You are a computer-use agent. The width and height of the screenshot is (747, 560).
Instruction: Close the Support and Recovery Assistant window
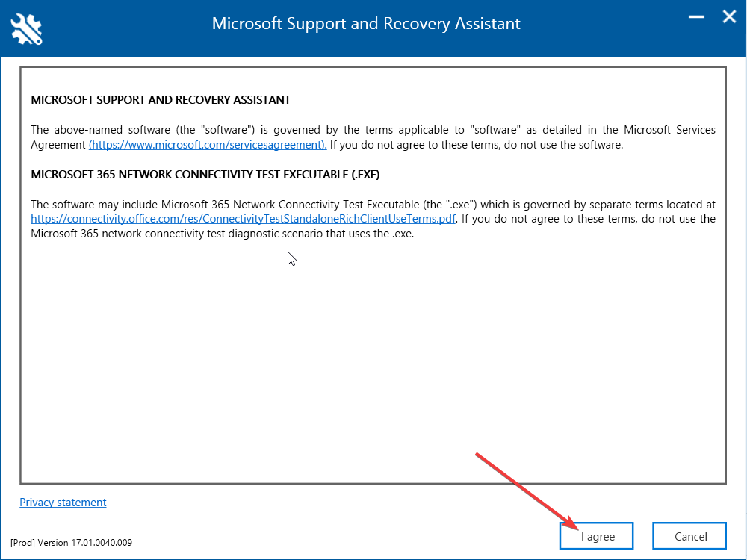click(x=729, y=16)
